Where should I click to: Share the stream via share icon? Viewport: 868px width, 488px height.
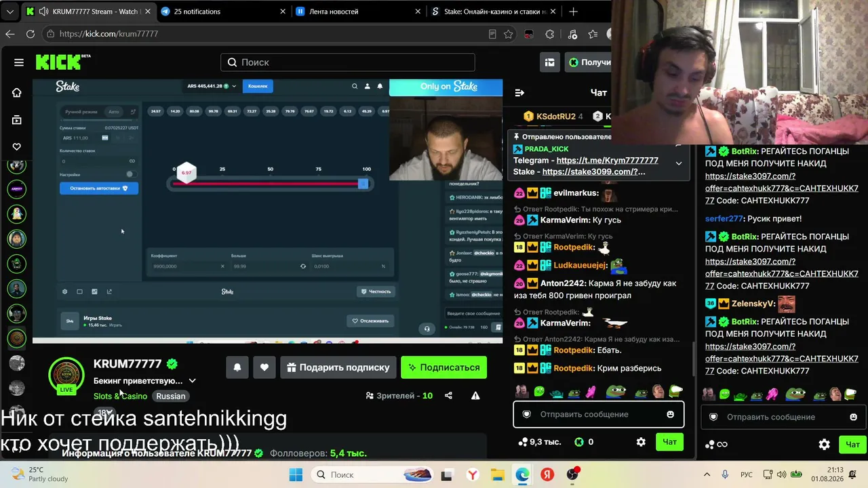pyautogui.click(x=448, y=396)
